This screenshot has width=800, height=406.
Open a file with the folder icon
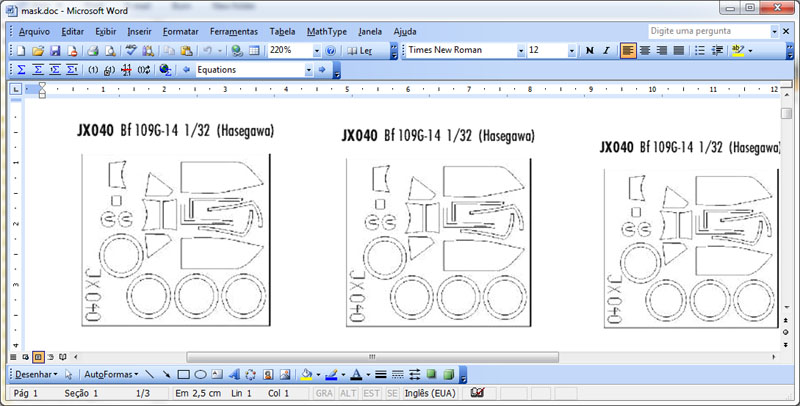pyautogui.click(x=38, y=50)
